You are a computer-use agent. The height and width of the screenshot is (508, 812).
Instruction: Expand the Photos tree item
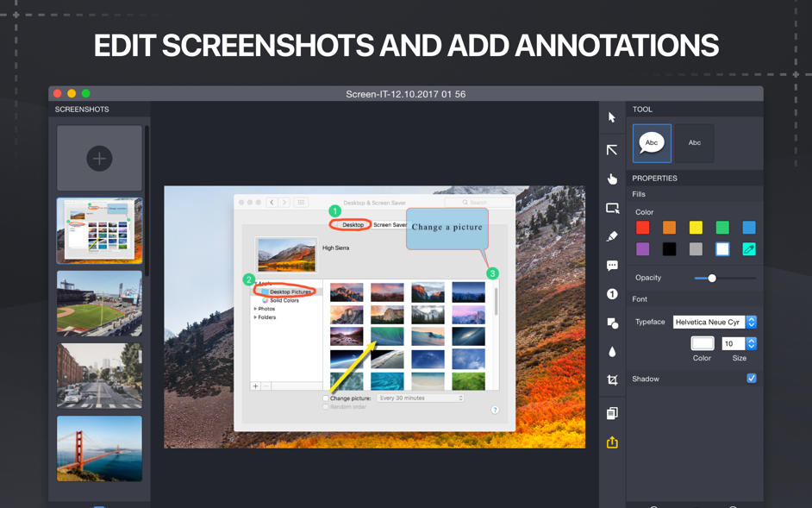tap(255, 309)
